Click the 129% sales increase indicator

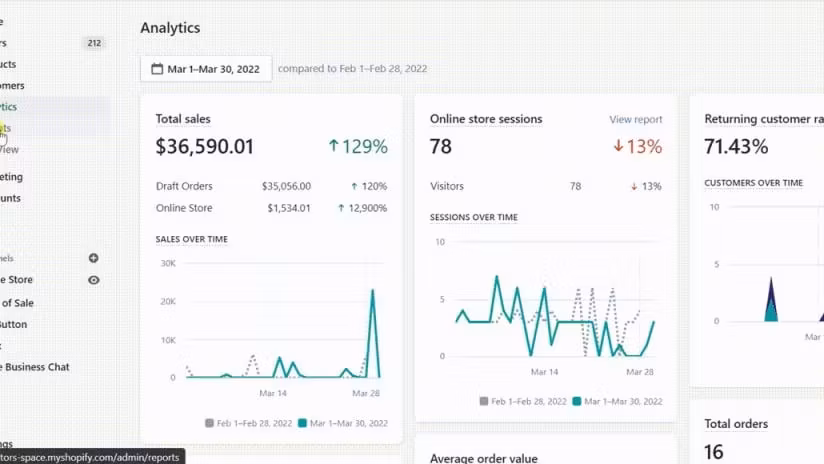[358, 147]
